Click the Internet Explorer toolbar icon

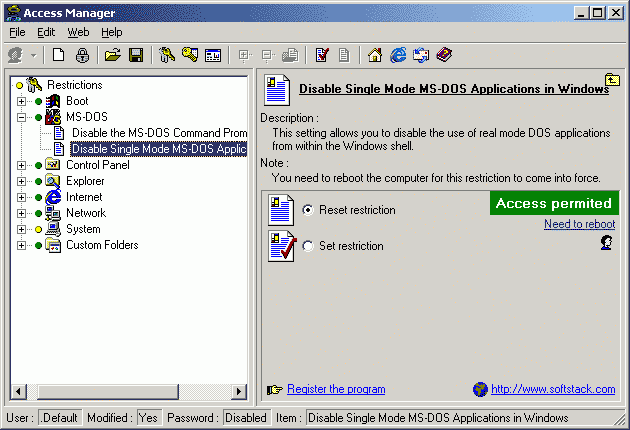coord(398,55)
